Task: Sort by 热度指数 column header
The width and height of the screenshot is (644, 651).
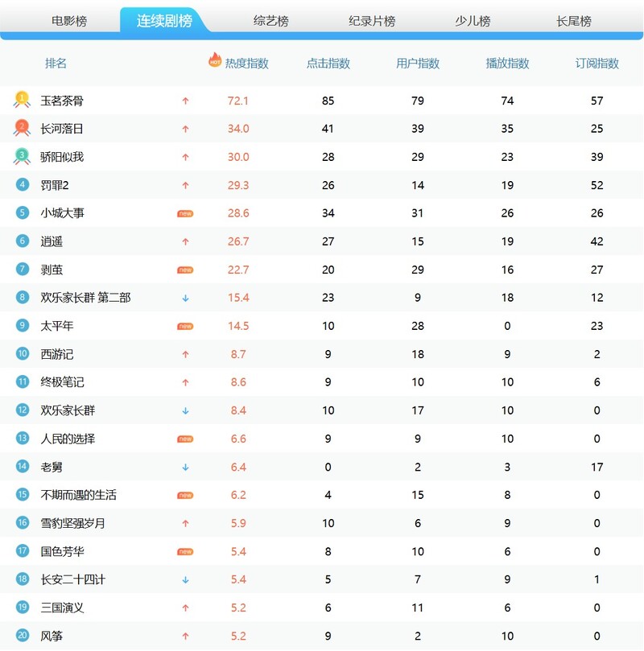Action: 246,64
